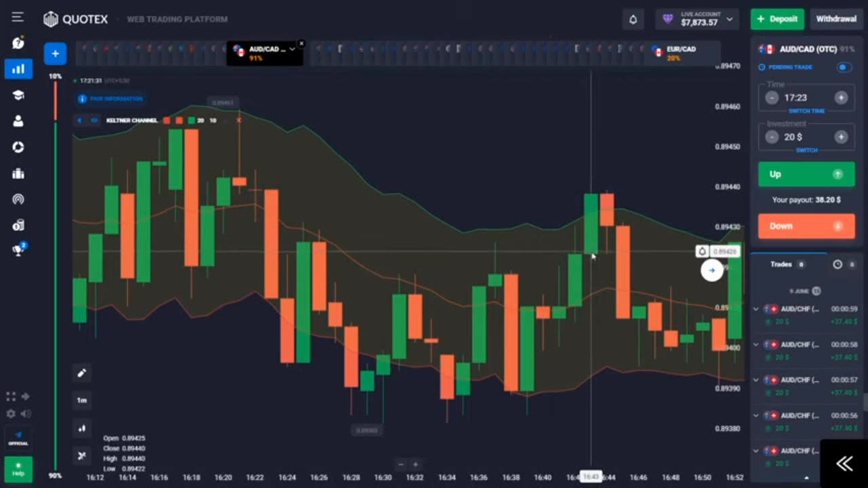Open the indicators compass tool
This screenshot has height=488, width=868.
click(82, 455)
